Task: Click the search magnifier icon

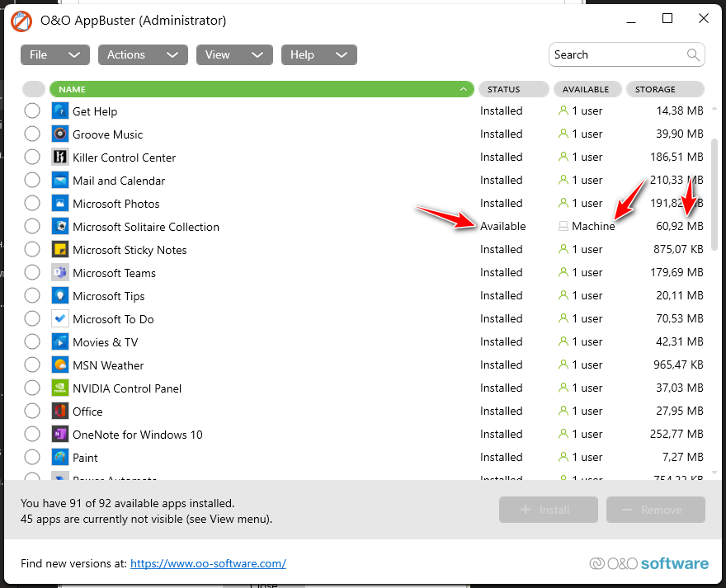Action: tap(693, 55)
